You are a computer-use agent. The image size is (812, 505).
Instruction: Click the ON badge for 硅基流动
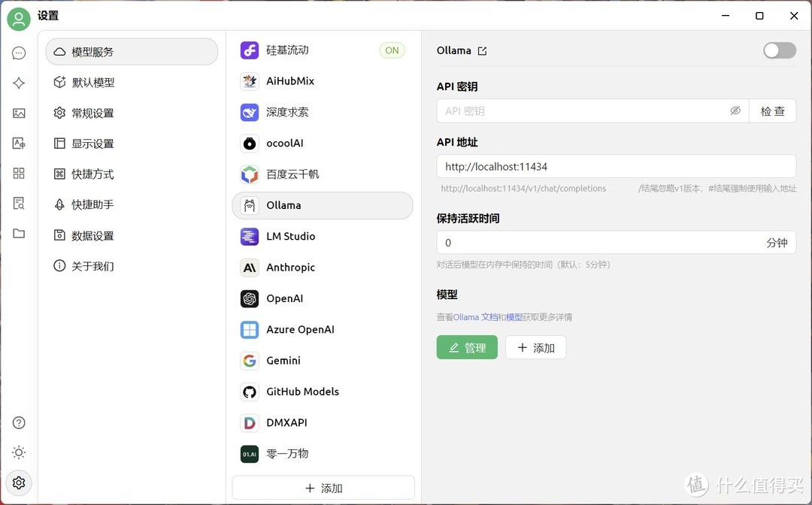392,50
